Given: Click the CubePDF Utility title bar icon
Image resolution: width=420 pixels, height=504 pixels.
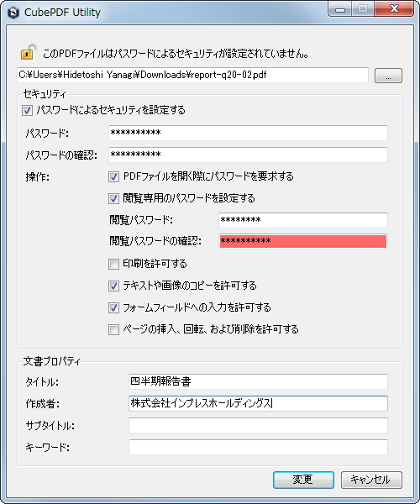Looking at the screenshot, I should [13, 13].
